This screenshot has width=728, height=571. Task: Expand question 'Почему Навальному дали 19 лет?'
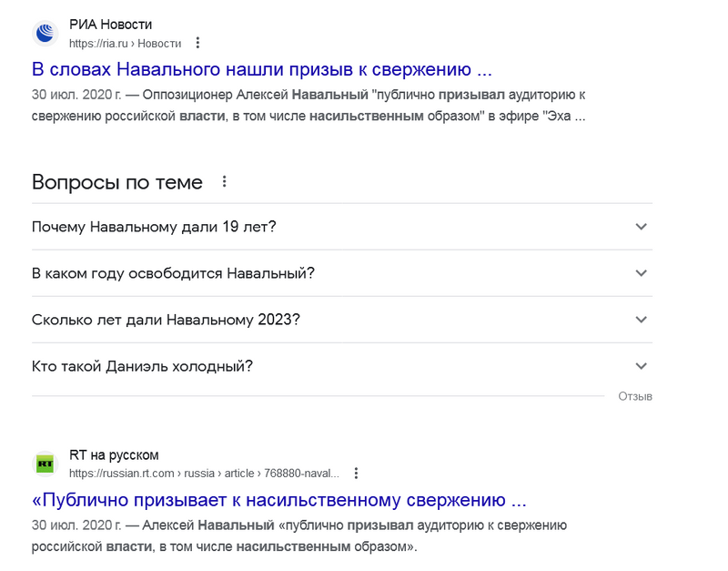(x=154, y=227)
